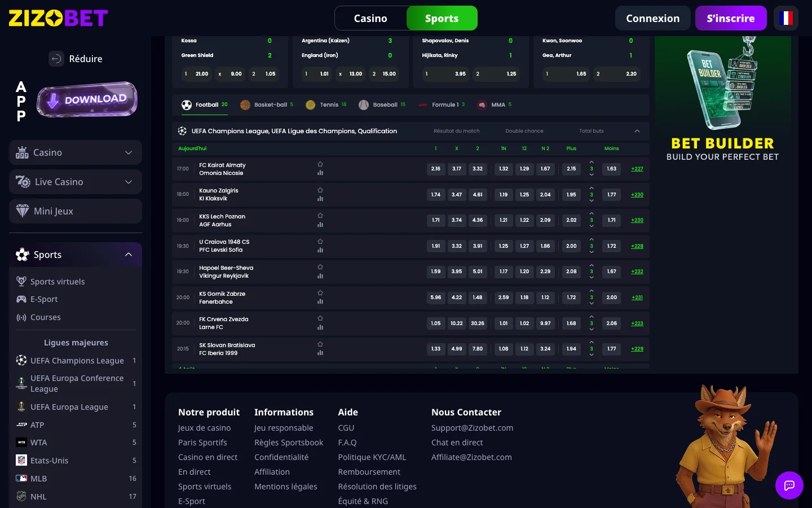The image size is (812, 508).
Task: Switch to the Sports tab
Action: point(442,18)
